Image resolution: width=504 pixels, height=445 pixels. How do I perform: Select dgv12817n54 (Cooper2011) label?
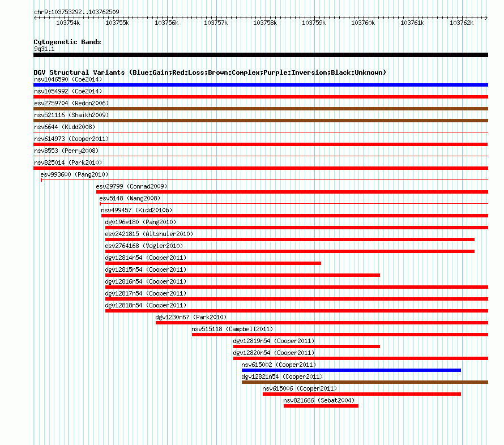146,293
